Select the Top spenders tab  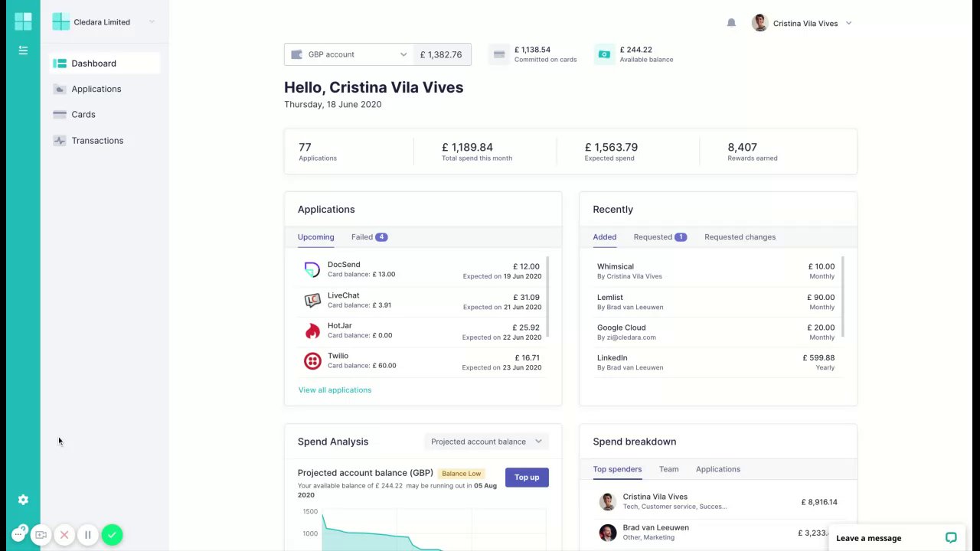point(617,469)
